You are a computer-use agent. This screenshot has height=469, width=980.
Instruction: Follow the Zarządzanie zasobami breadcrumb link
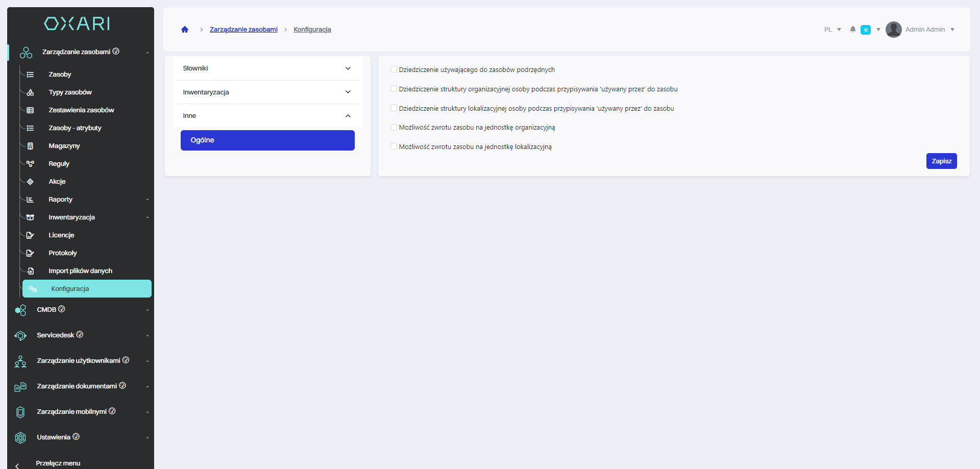tap(243, 30)
